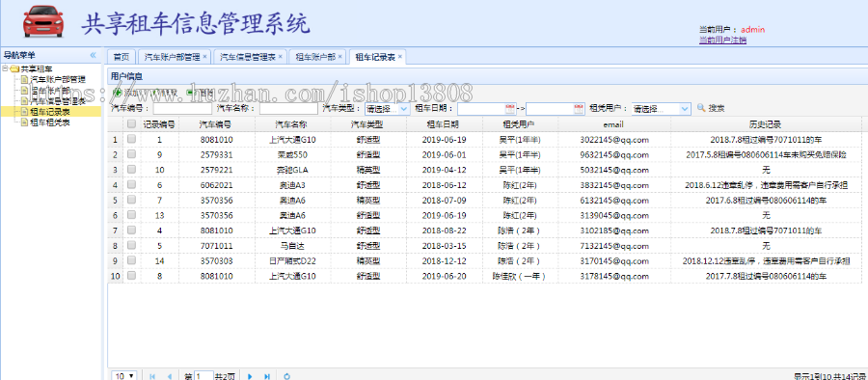The height and width of the screenshot is (380, 868).
Task: Jump to last page icon
Action: tap(267, 376)
